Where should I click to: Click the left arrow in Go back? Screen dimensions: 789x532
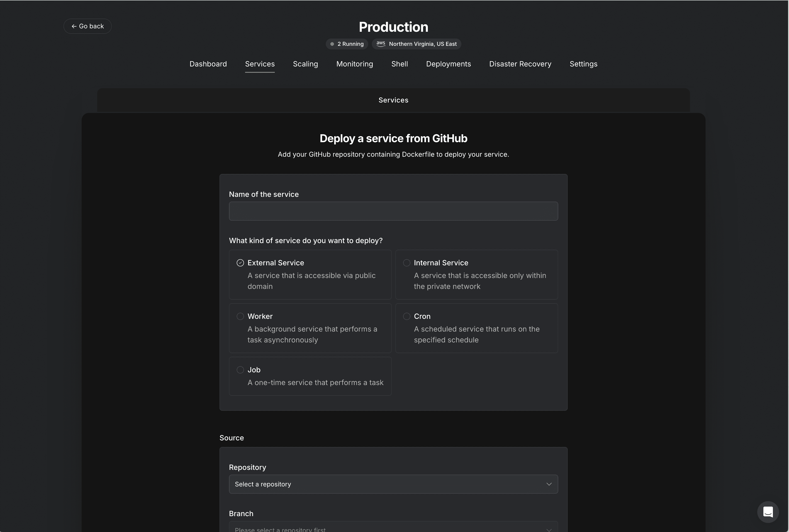pos(74,27)
